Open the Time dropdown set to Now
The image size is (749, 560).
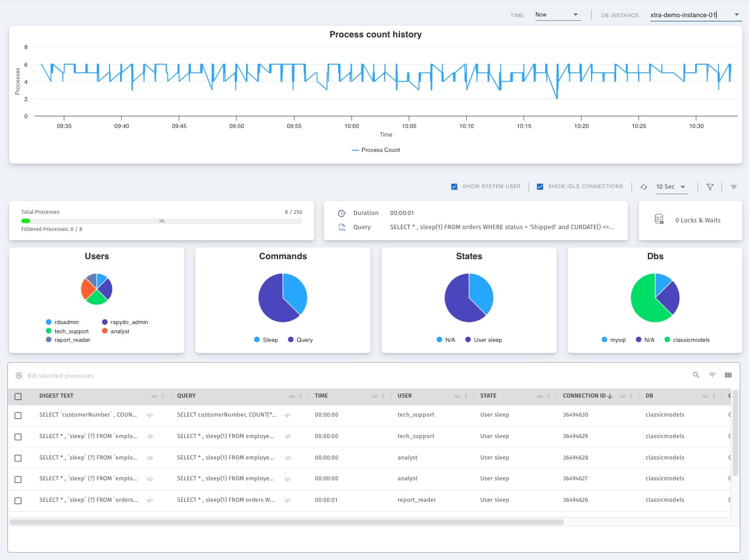tap(557, 15)
